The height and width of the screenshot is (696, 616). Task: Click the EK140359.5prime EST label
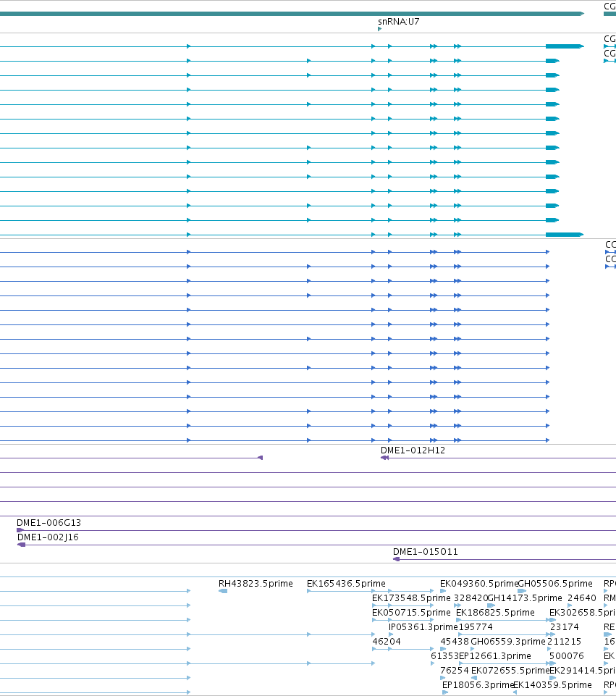[x=552, y=685]
